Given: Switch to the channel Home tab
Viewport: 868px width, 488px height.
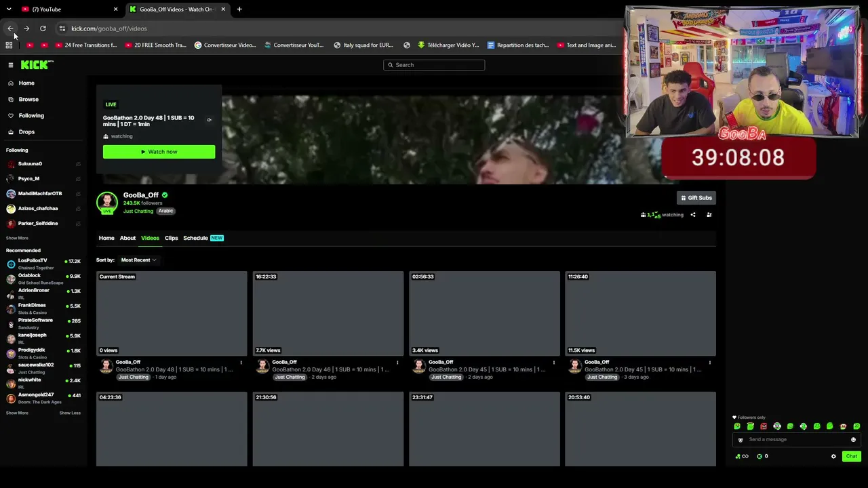Looking at the screenshot, I should pos(106,238).
